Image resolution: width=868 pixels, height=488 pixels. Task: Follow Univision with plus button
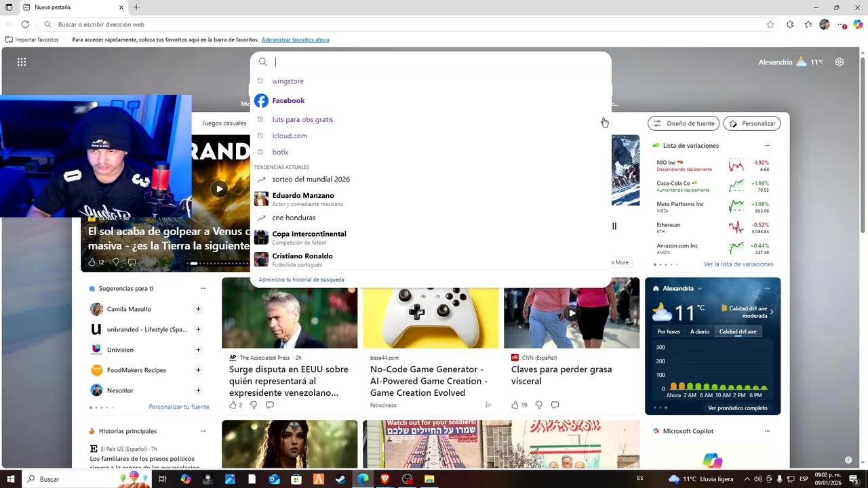[x=198, y=350]
